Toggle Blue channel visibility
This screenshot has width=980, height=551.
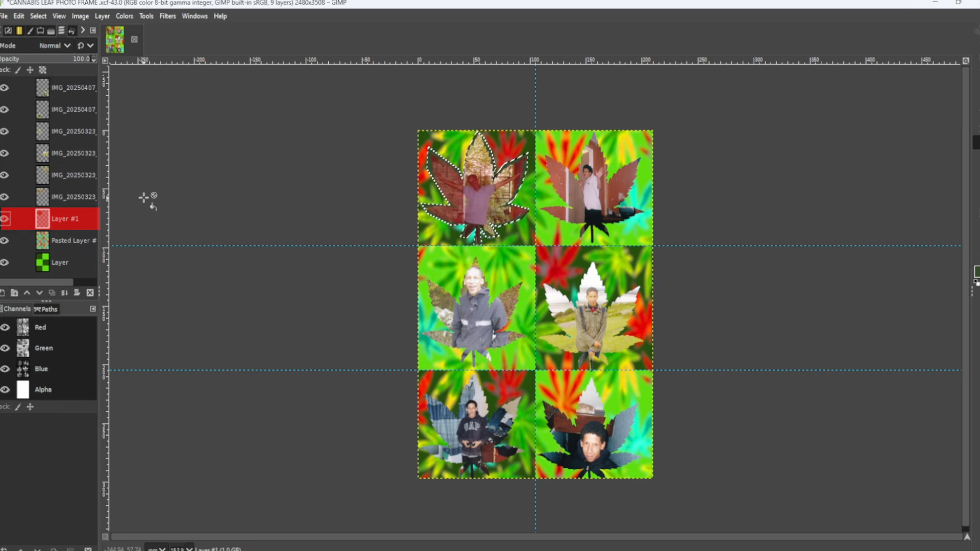click(x=5, y=369)
